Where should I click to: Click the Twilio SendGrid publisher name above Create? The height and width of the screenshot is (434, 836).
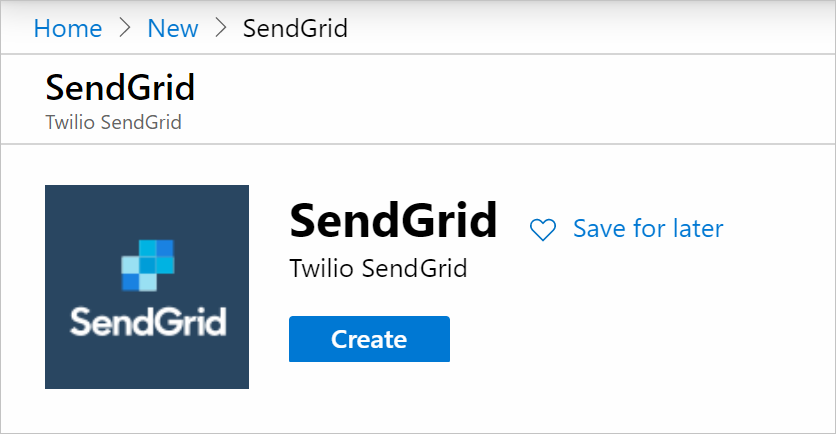(x=378, y=269)
